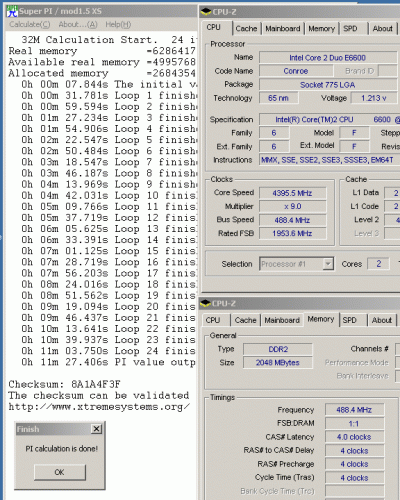Screen dimensions: 400x500
Task: Click the Socket 775 LGA package value
Action: [328, 85]
